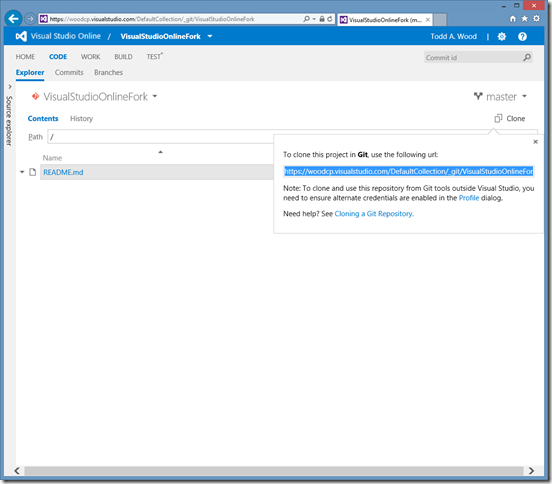This screenshot has width=552, height=484.
Task: Go to HOME hub
Action: pos(25,57)
